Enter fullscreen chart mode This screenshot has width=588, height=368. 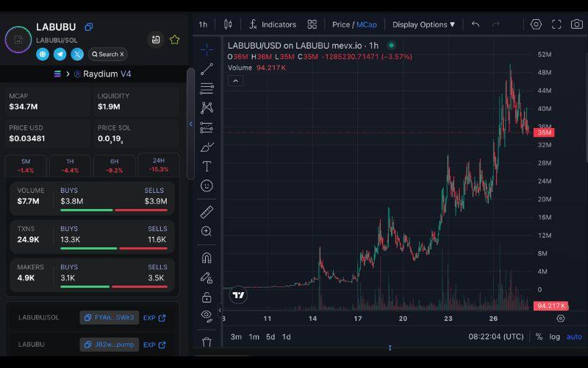point(556,25)
